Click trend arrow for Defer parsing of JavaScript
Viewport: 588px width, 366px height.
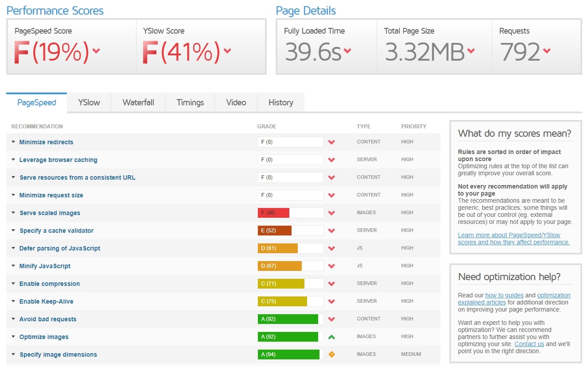click(331, 248)
